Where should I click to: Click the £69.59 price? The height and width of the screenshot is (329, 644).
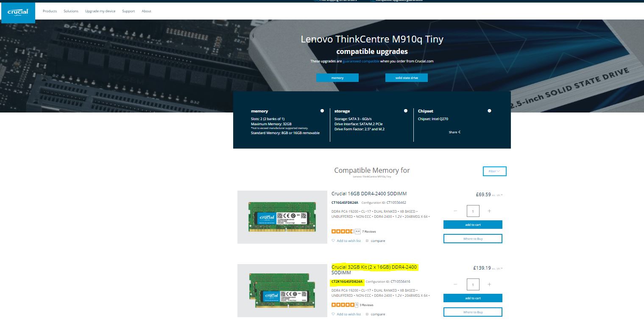coord(483,194)
